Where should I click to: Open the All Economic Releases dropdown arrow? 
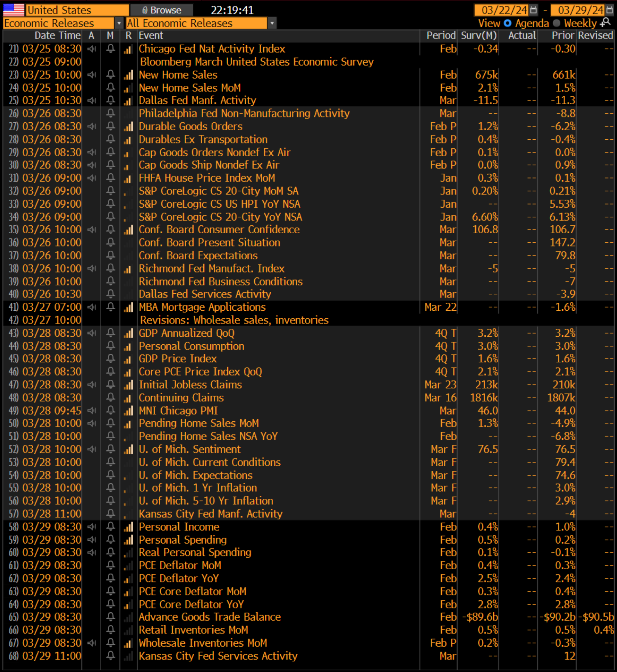click(272, 23)
